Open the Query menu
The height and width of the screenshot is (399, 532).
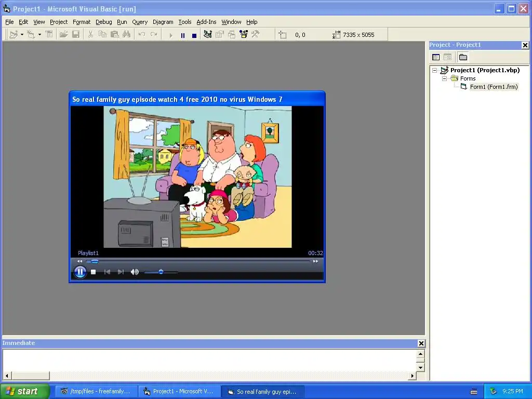tap(140, 22)
